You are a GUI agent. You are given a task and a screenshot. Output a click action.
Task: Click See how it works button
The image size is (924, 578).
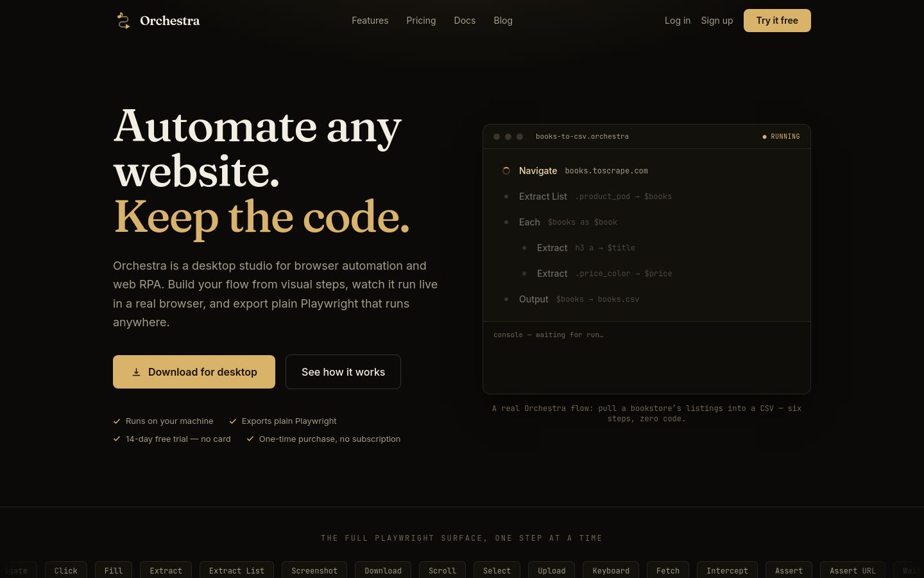343,372
